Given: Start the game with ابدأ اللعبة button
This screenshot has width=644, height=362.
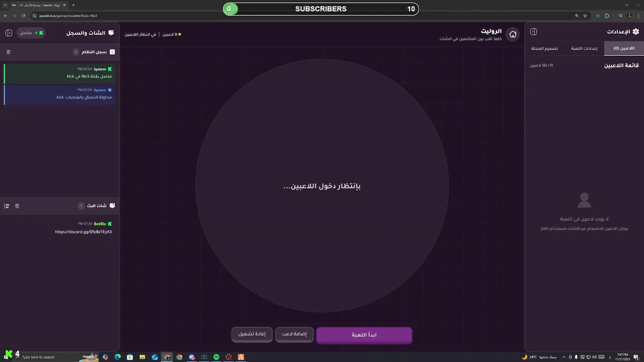Looking at the screenshot, I should (x=364, y=335).
